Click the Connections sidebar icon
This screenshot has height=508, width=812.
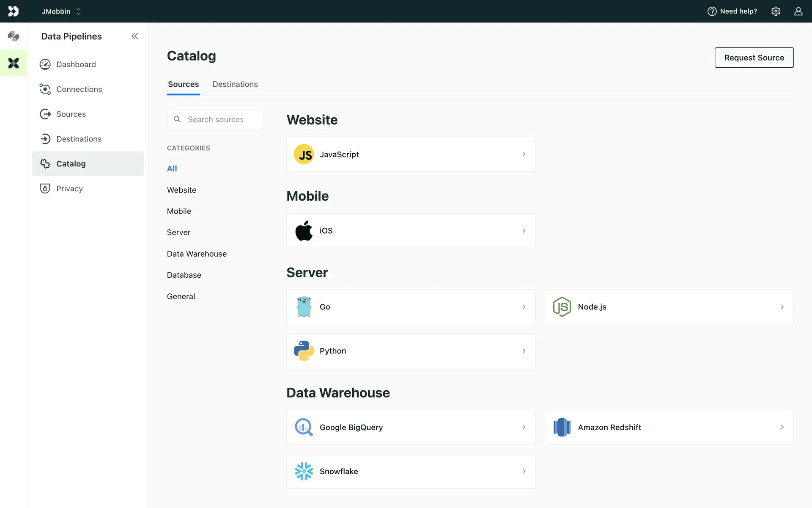(45, 89)
